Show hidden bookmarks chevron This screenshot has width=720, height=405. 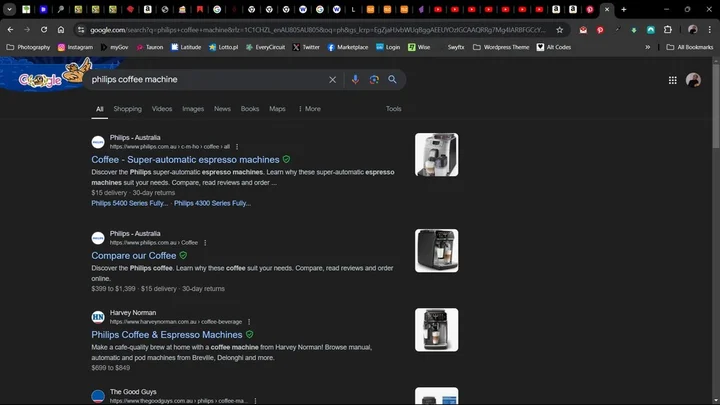[x=647, y=47]
